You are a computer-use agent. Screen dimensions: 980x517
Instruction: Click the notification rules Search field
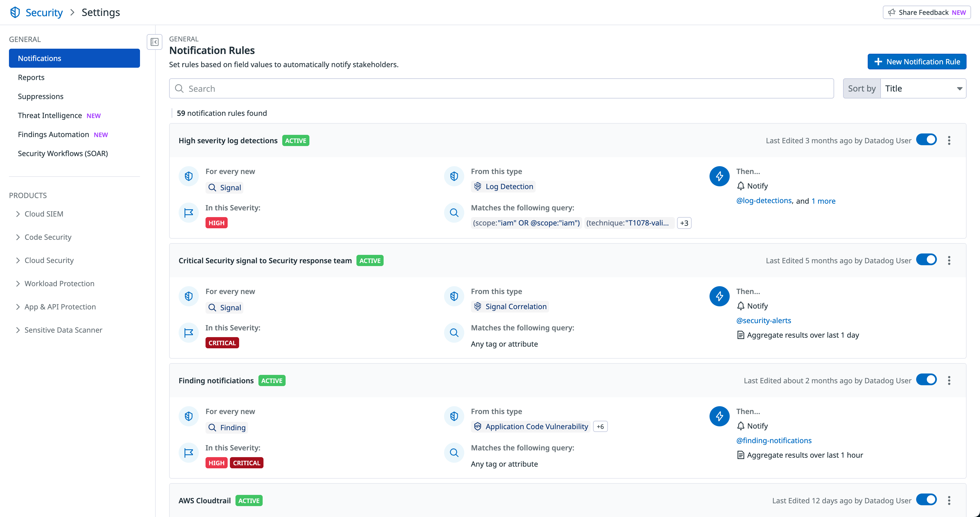(x=501, y=89)
